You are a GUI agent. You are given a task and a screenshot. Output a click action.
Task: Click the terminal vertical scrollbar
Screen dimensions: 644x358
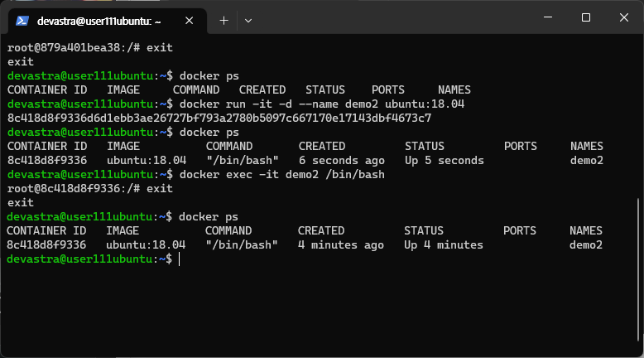[638, 269]
